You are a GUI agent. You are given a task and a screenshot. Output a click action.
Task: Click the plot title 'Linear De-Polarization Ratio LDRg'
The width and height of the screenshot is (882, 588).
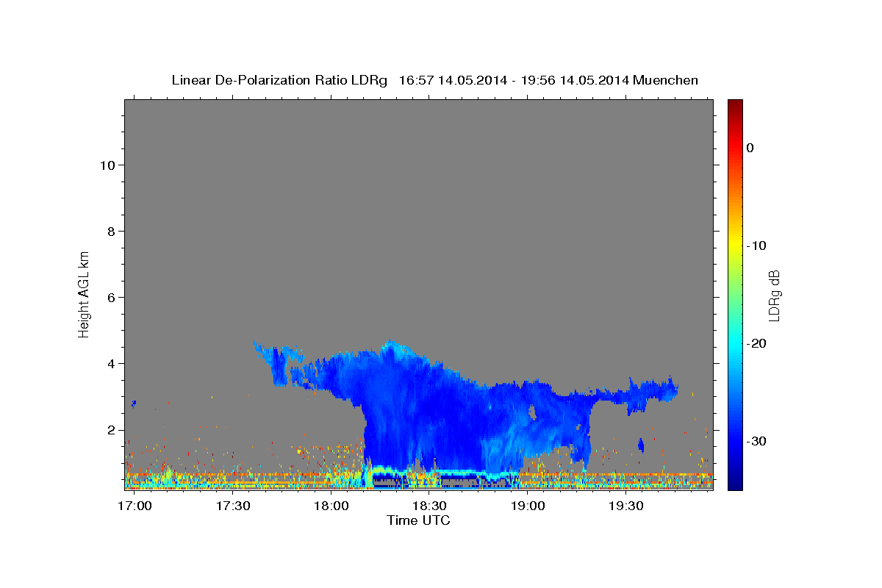pyautogui.click(x=279, y=80)
